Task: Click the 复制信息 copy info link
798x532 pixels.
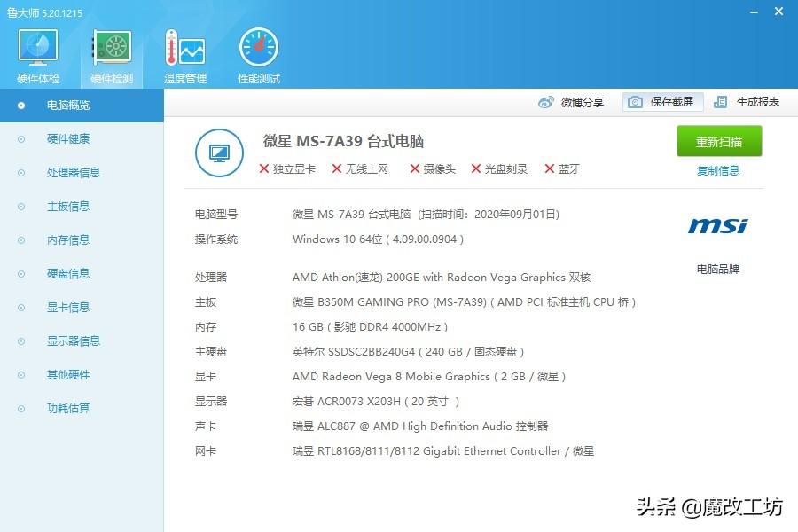Action: [x=718, y=170]
